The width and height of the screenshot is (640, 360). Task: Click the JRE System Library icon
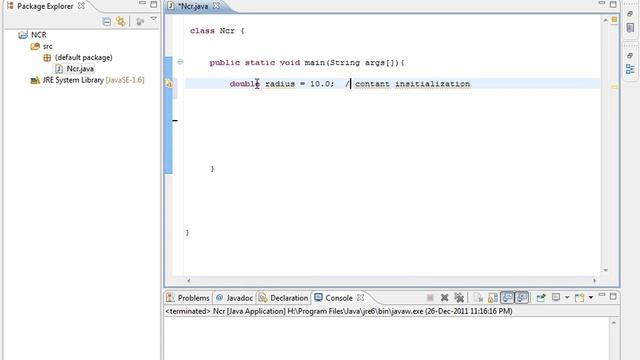tap(35, 80)
